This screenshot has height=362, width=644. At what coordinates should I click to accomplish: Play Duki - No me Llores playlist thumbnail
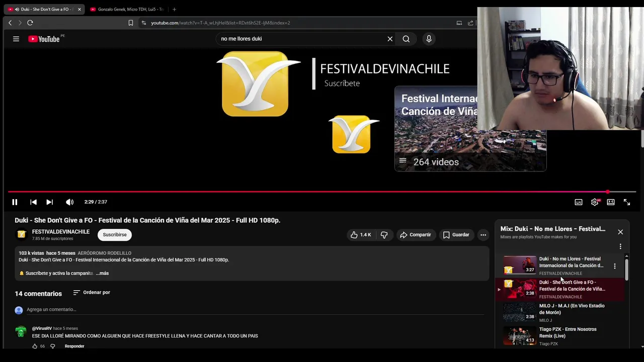[520, 265]
